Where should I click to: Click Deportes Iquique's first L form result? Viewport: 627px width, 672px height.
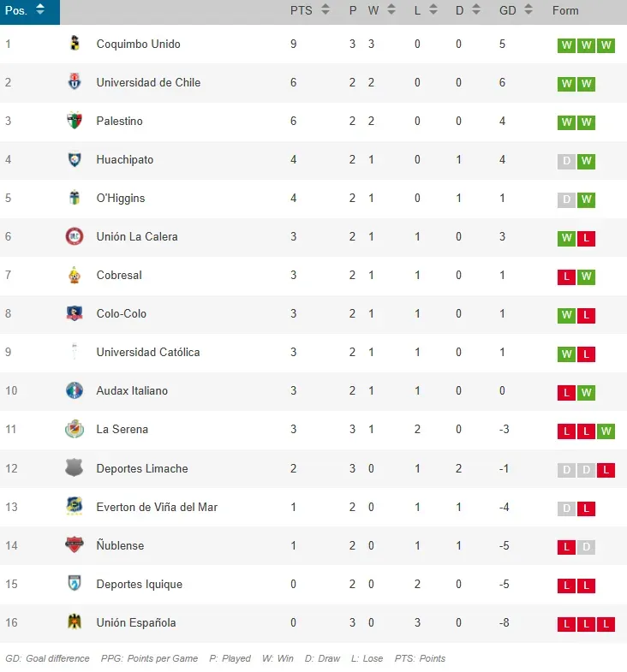pyautogui.click(x=566, y=586)
